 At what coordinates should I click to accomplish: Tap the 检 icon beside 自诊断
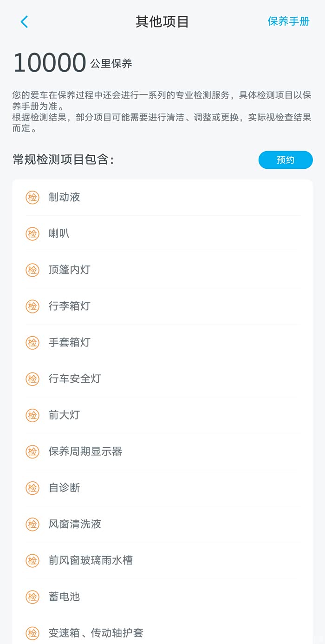(x=32, y=488)
